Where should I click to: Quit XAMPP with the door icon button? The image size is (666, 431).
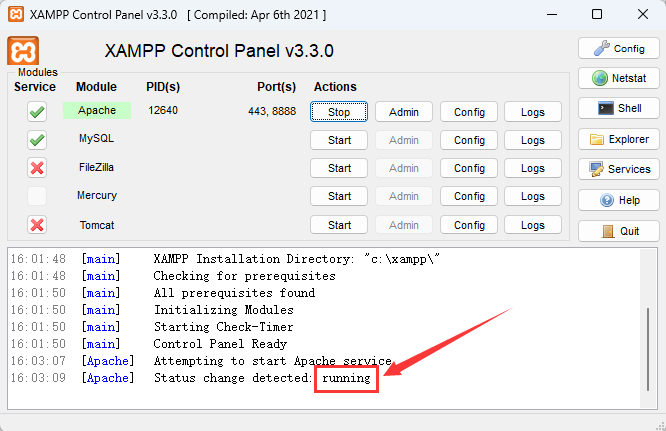click(x=618, y=231)
